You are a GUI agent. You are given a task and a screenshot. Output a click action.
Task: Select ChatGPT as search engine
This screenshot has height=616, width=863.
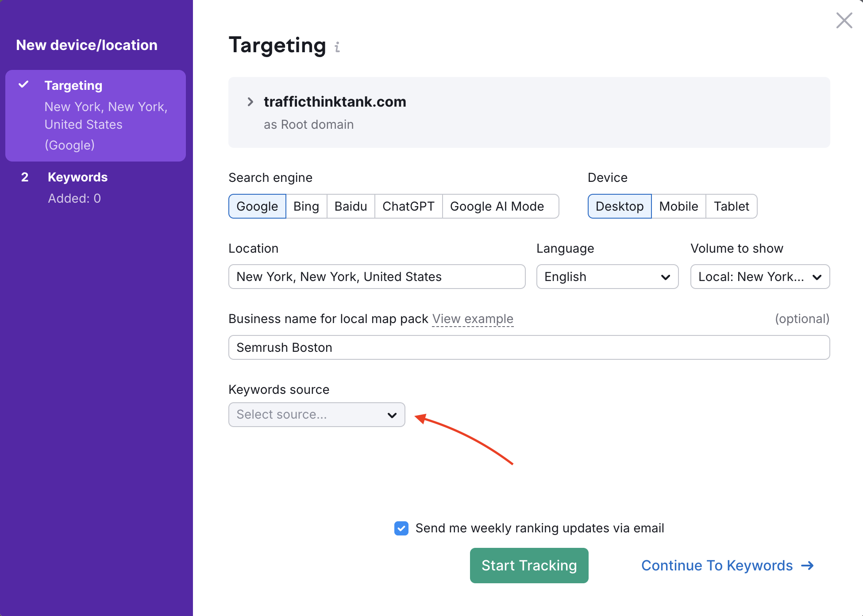pyautogui.click(x=408, y=206)
